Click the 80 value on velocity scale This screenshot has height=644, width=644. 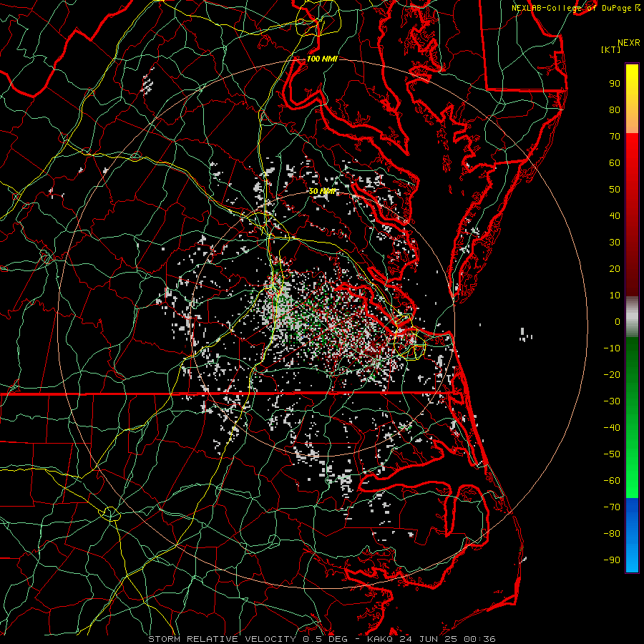[x=615, y=110]
